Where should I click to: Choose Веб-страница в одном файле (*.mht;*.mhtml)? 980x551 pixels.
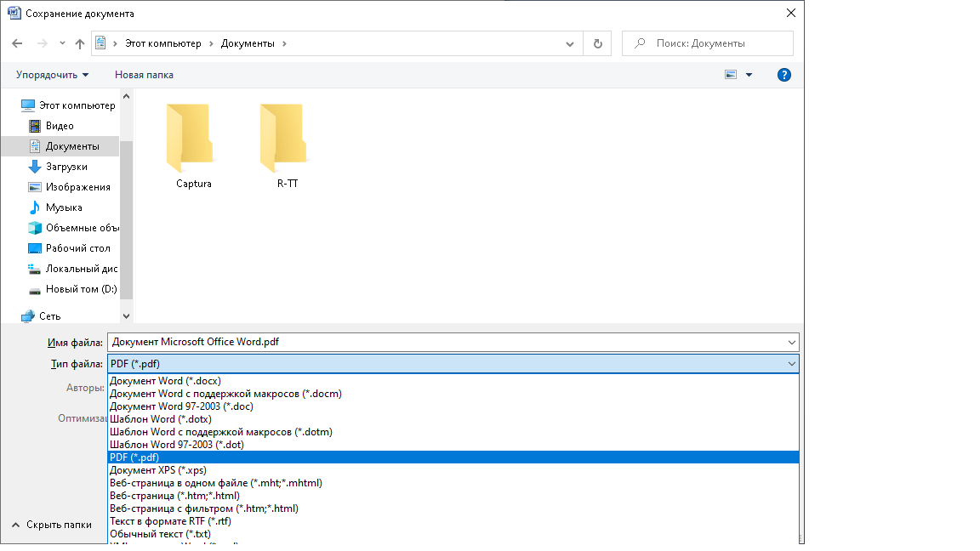click(x=453, y=483)
